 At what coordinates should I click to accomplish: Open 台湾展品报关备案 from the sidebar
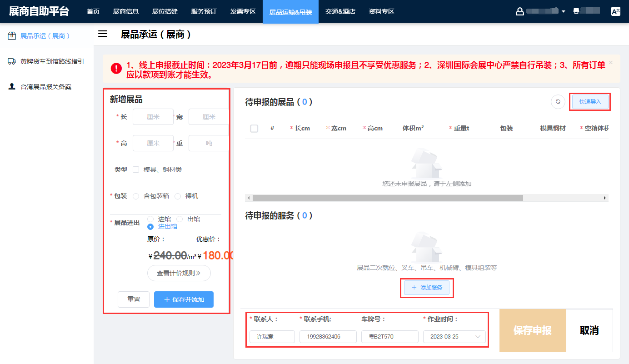click(x=46, y=87)
